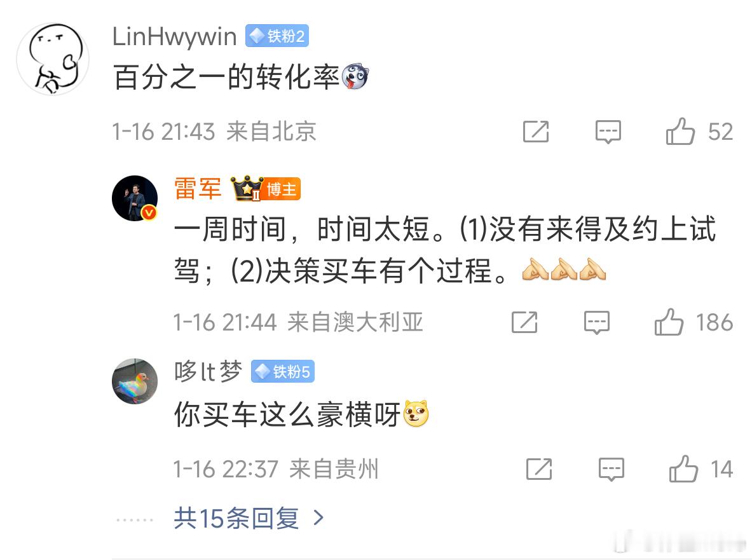Tap the 铁粉5 fan badge

(x=282, y=372)
